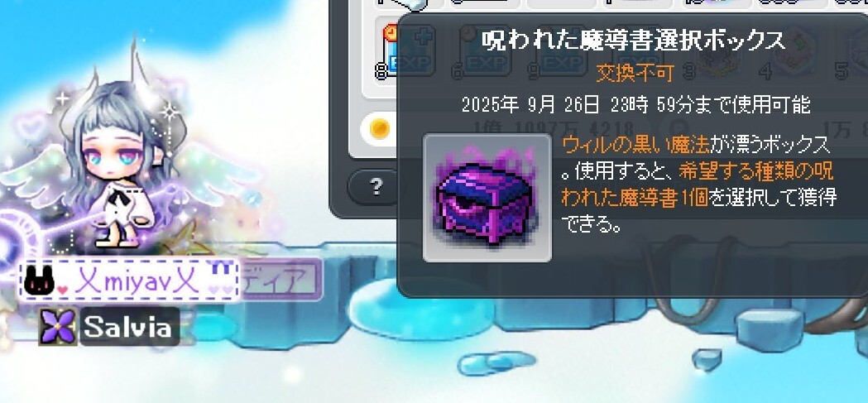Click the purple ディア medal tag
Image resolution: width=868 pixels, height=403 pixels.
(x=281, y=280)
